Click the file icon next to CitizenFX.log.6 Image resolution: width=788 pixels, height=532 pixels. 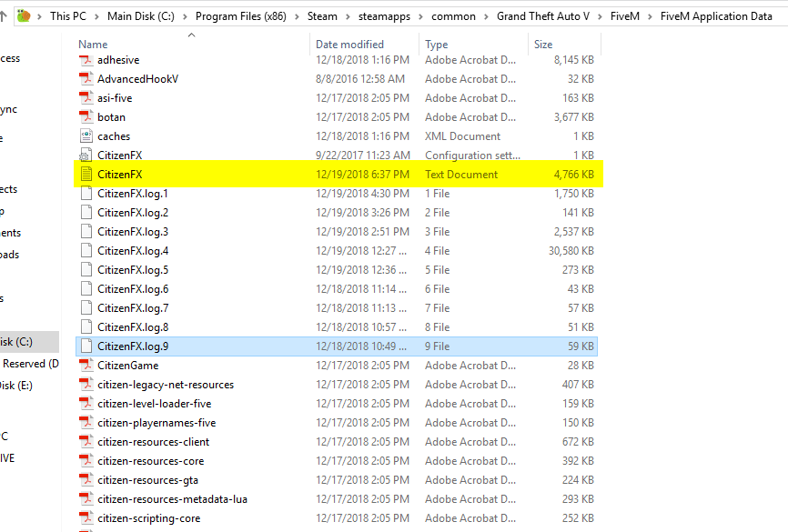tap(86, 289)
